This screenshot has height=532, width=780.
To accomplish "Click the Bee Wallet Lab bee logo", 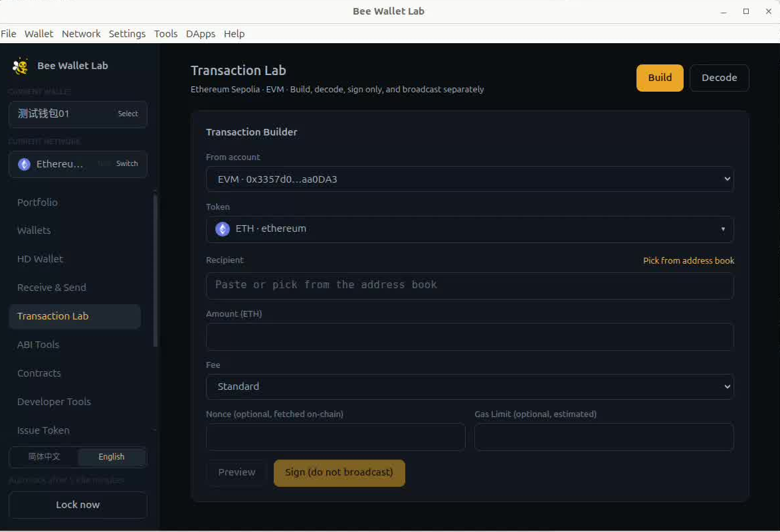I will click(21, 66).
